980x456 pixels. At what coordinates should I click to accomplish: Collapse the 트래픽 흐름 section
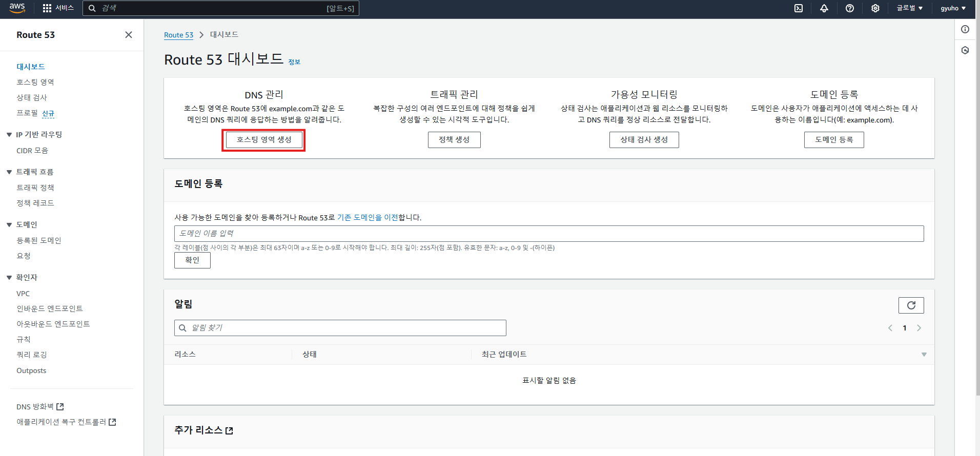(x=9, y=172)
